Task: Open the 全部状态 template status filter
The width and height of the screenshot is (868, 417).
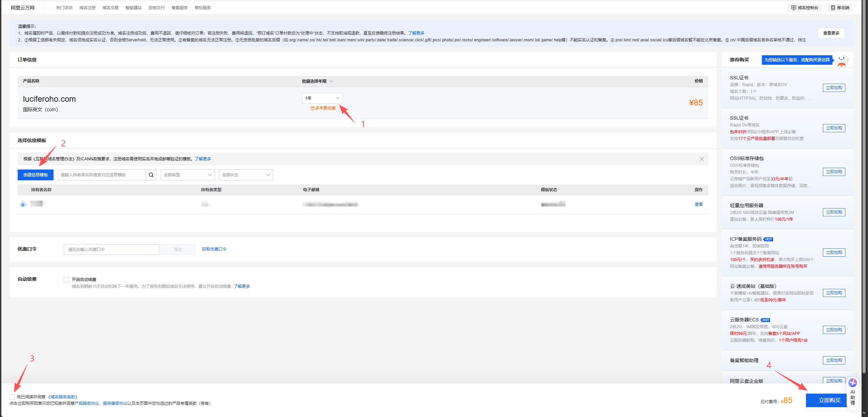Action: 246,175
